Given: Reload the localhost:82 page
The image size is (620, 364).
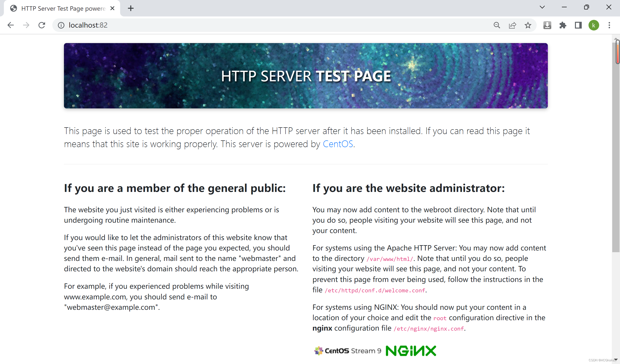Looking at the screenshot, I should (x=42, y=25).
